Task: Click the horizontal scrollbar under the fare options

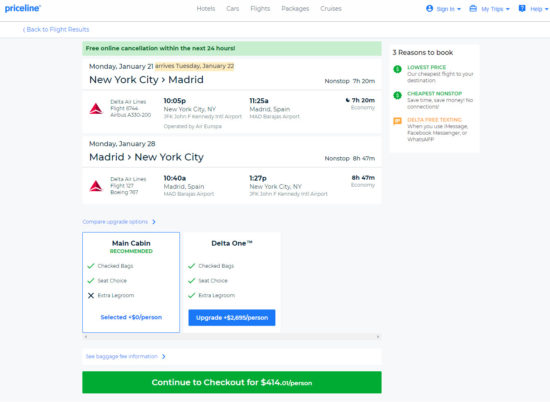Action: point(232,337)
